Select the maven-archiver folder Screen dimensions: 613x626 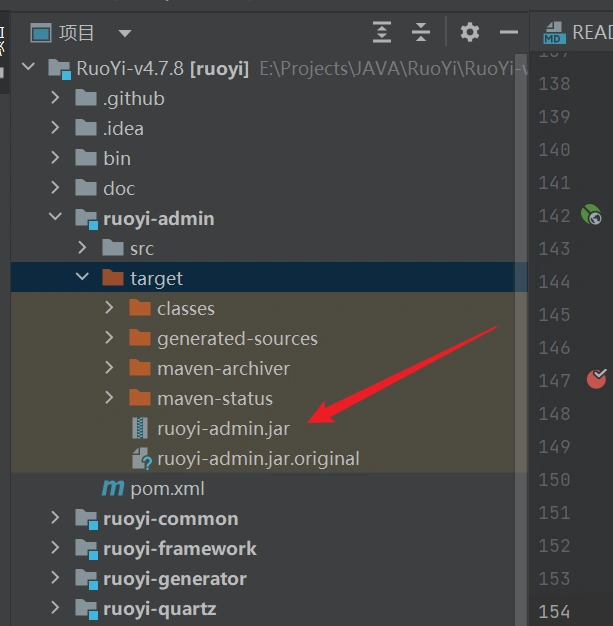coord(223,369)
